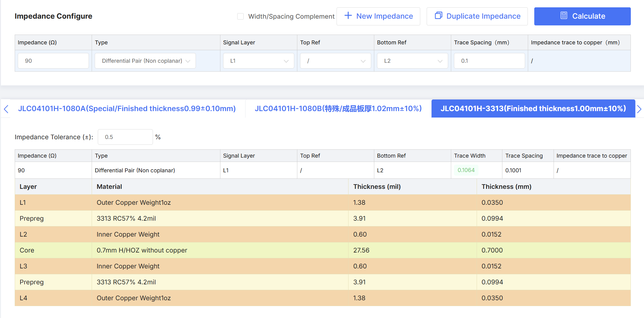Click the L4 Outer Copper Weight1oz cell
The width and height of the screenshot is (644, 318).
220,298
